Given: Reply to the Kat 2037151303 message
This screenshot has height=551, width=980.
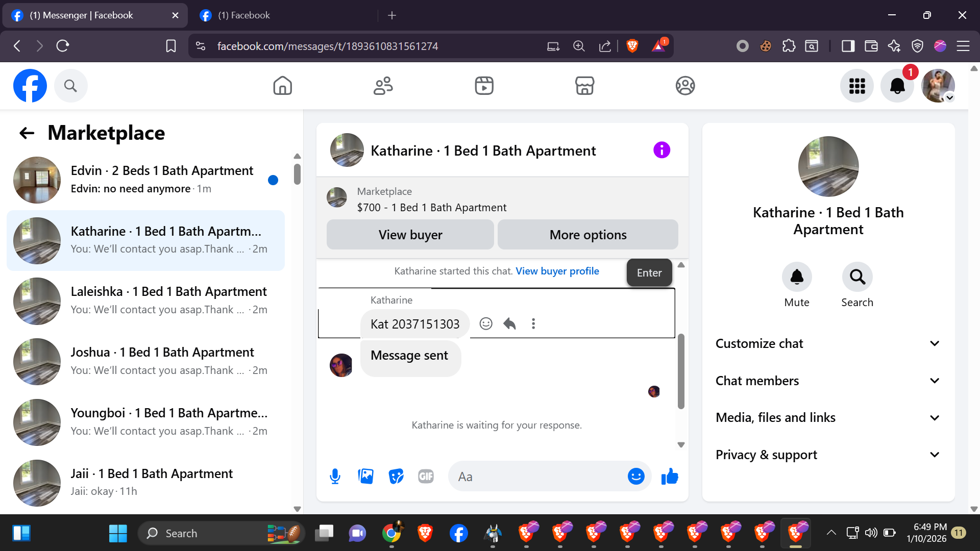Looking at the screenshot, I should 509,323.
